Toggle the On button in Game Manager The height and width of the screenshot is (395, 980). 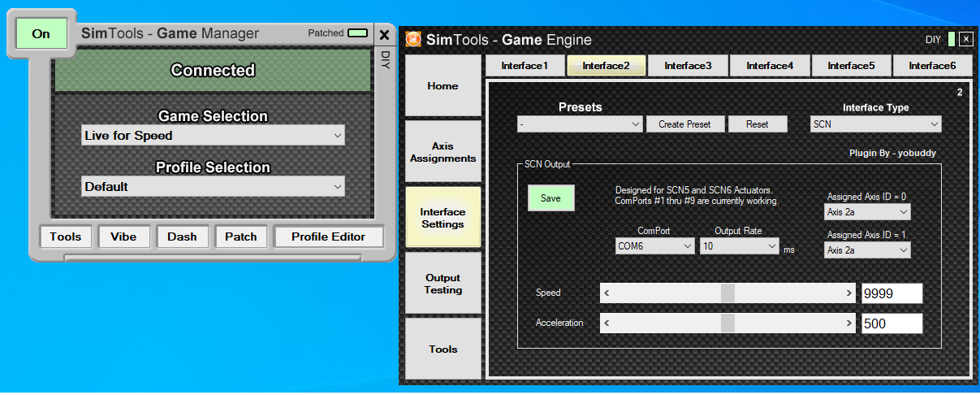41,34
